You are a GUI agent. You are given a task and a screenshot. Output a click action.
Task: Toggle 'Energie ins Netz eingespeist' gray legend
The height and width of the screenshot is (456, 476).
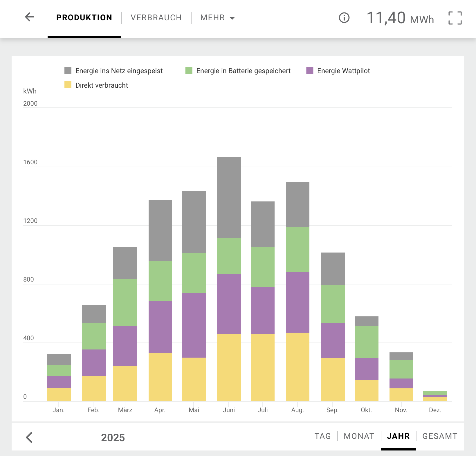(114, 71)
